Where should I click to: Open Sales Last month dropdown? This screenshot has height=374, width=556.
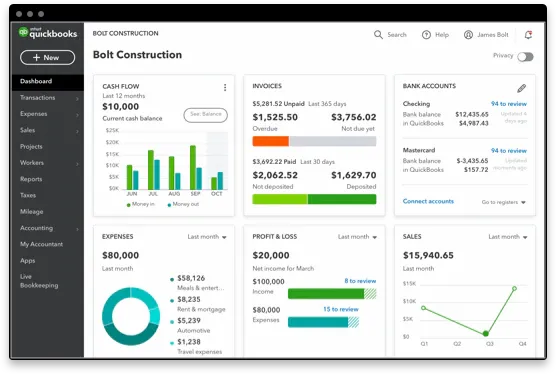(x=508, y=237)
